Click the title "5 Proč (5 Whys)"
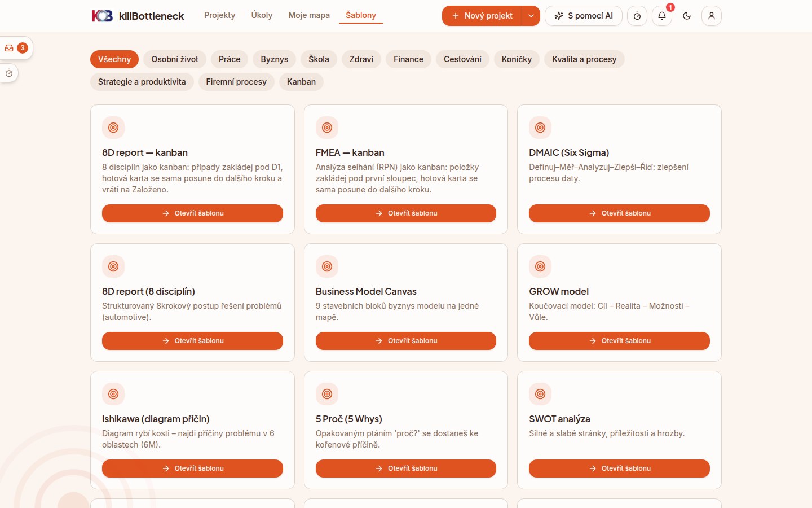The width and height of the screenshot is (812, 508). tap(349, 419)
